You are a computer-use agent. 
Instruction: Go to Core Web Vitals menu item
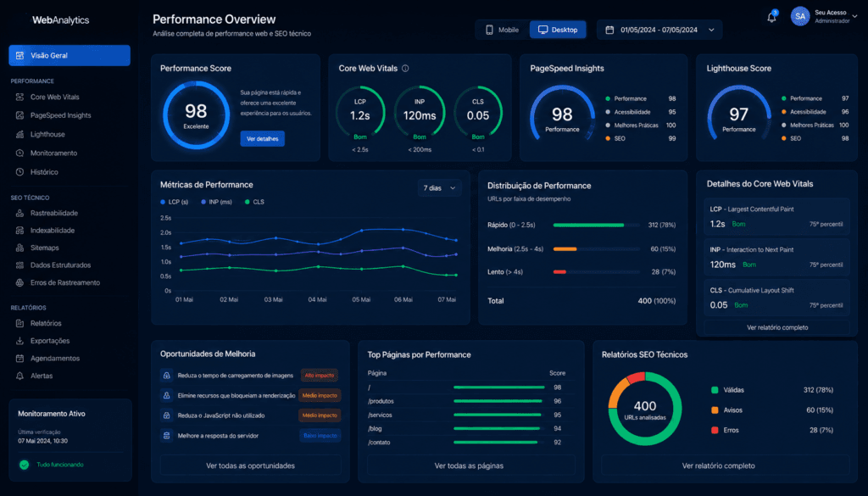[55, 97]
